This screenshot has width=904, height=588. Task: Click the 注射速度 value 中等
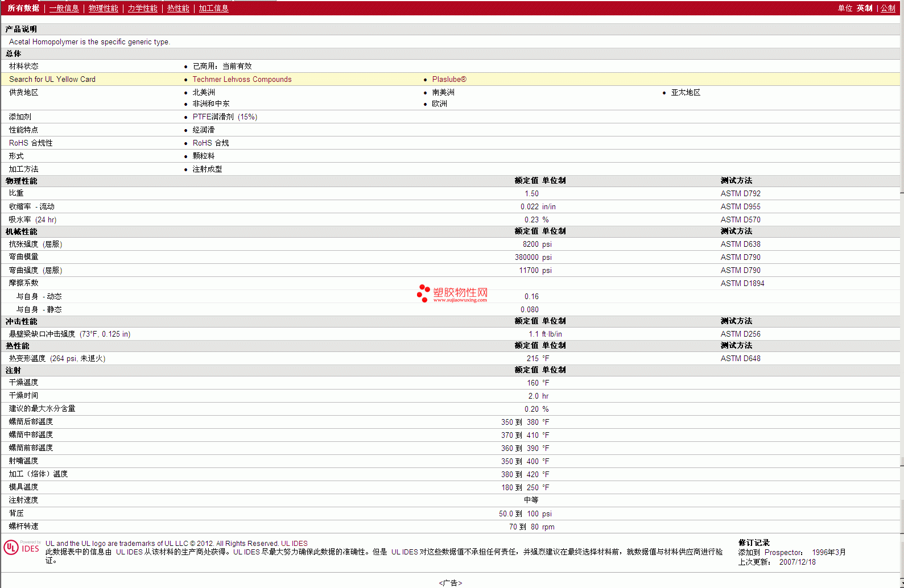click(x=531, y=500)
